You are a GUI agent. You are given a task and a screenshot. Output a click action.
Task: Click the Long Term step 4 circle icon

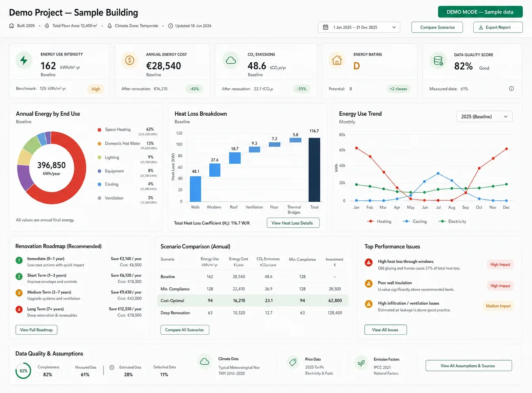19,309
